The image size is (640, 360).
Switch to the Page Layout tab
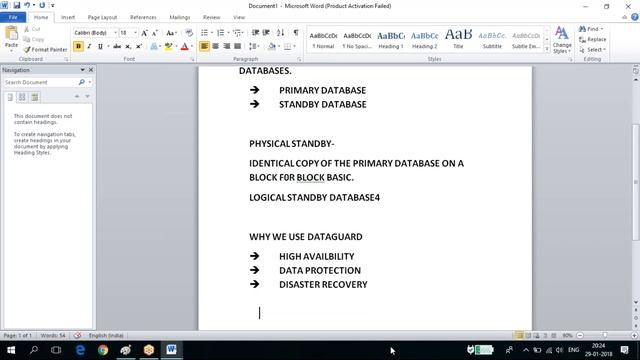pos(102,17)
